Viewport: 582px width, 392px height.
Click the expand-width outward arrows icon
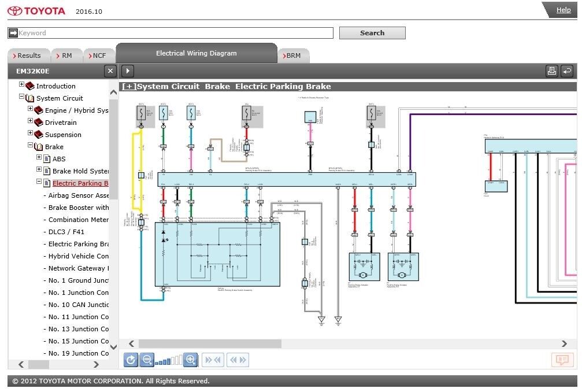click(238, 360)
